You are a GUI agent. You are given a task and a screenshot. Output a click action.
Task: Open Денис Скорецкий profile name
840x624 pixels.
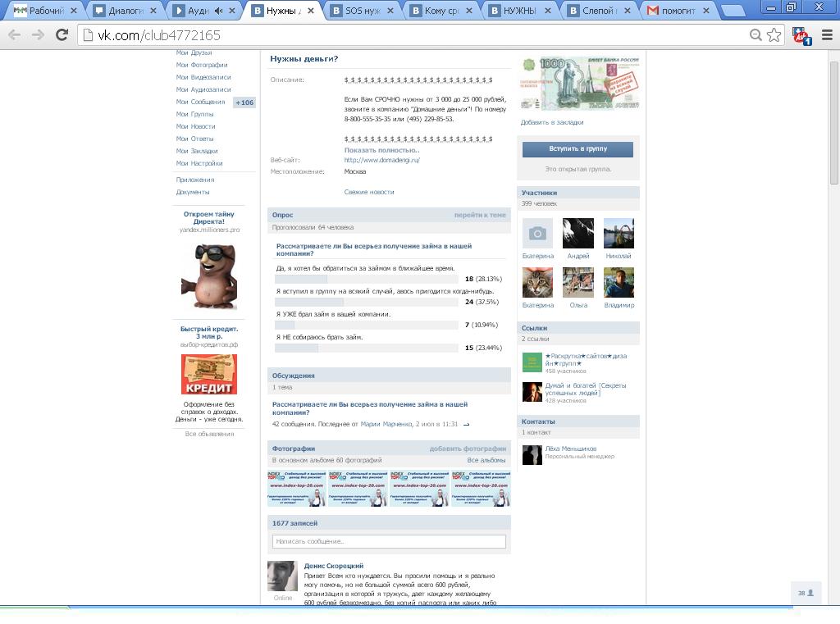pyautogui.click(x=334, y=566)
